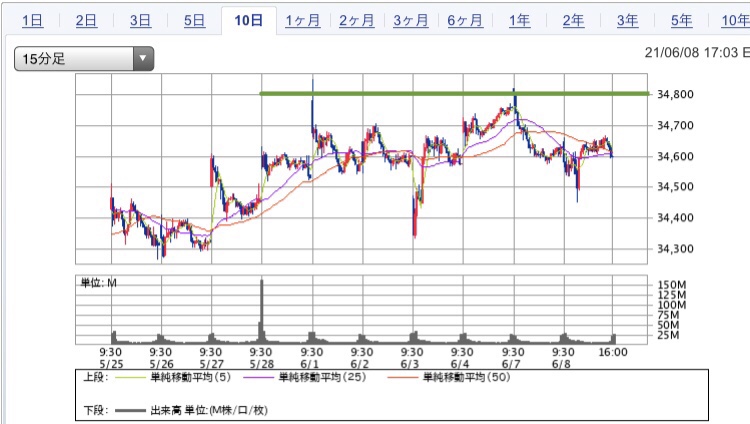Click the 34,500 price axis label

[675, 187]
